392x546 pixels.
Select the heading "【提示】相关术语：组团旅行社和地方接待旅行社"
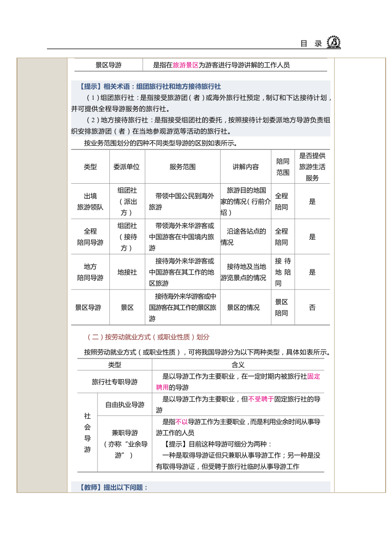(150, 86)
